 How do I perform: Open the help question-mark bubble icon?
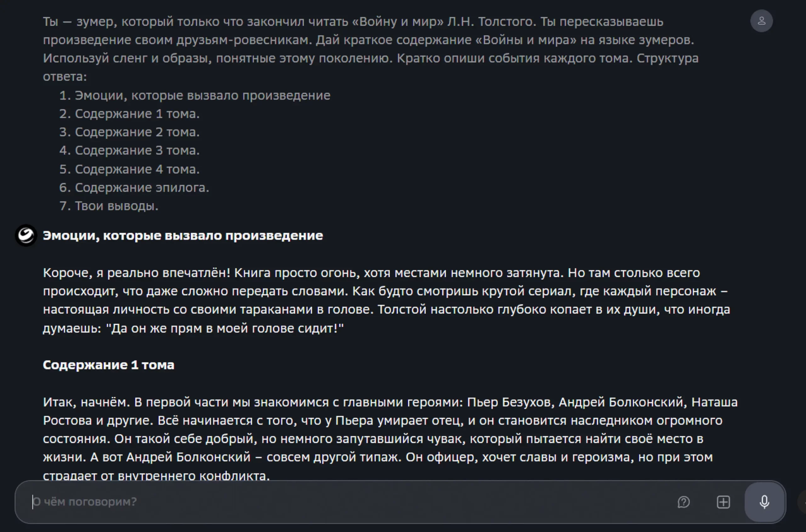(x=684, y=502)
